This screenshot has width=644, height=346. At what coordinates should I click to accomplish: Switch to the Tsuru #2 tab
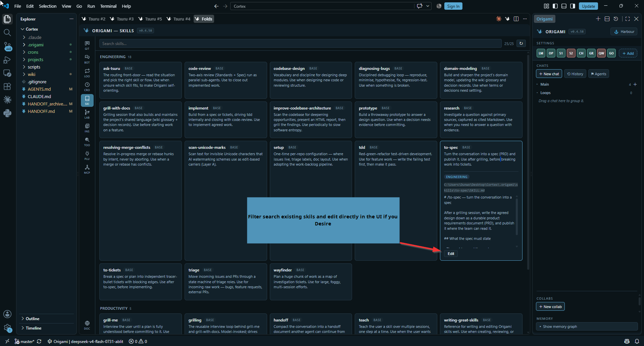tap(94, 19)
